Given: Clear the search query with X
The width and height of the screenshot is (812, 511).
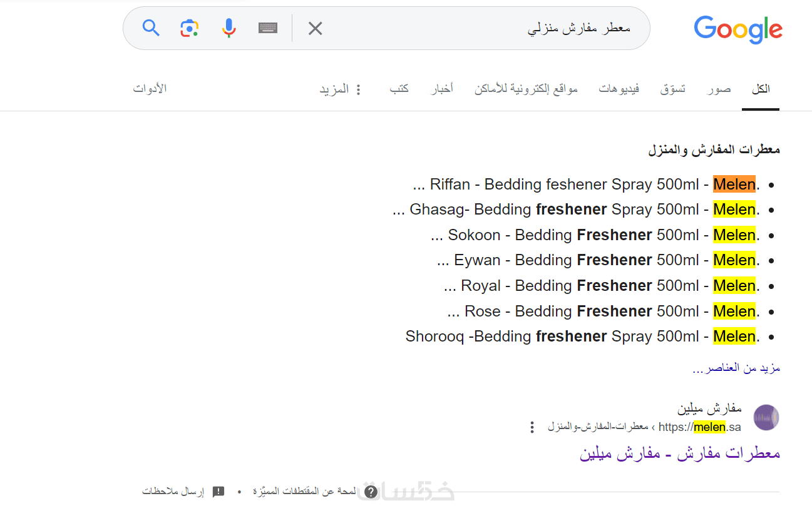Looking at the screenshot, I should point(315,28).
